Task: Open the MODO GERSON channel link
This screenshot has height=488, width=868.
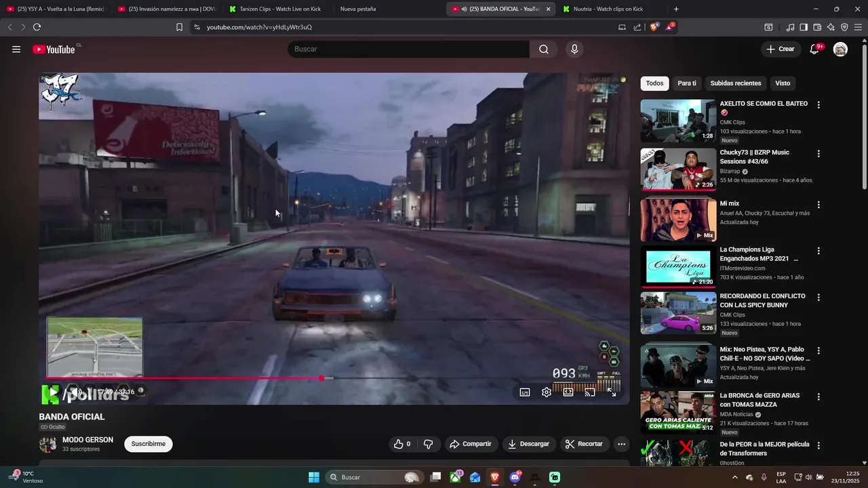Action: (x=87, y=440)
